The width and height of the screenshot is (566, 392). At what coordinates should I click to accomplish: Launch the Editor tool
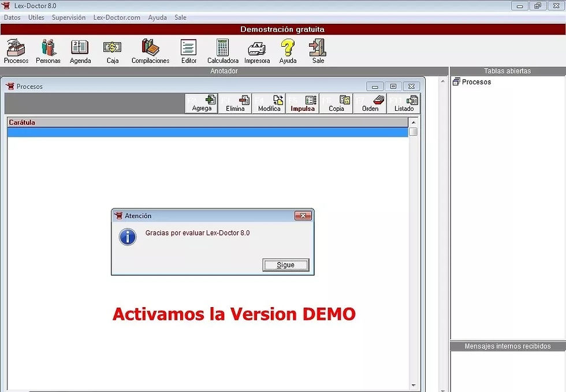(x=189, y=51)
